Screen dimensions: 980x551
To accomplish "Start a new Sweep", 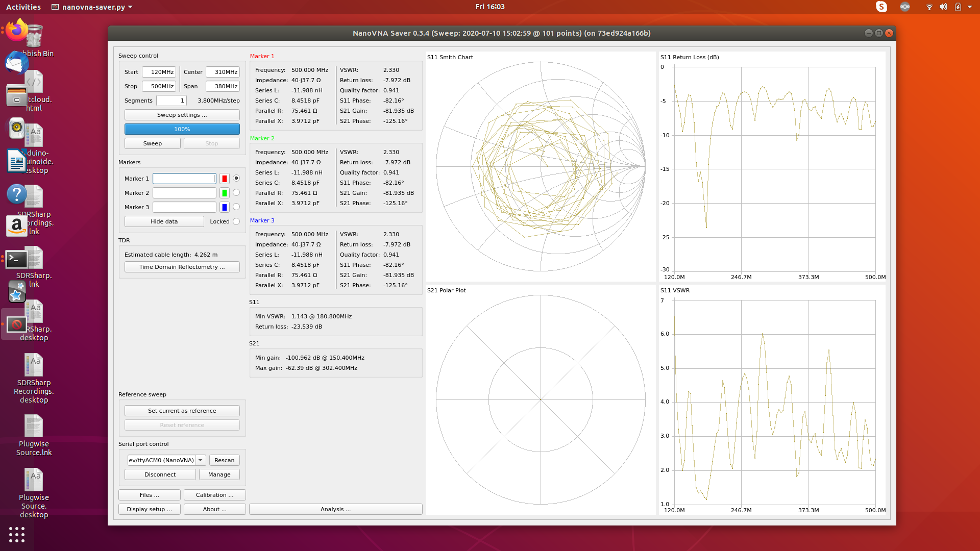I will 152,143.
